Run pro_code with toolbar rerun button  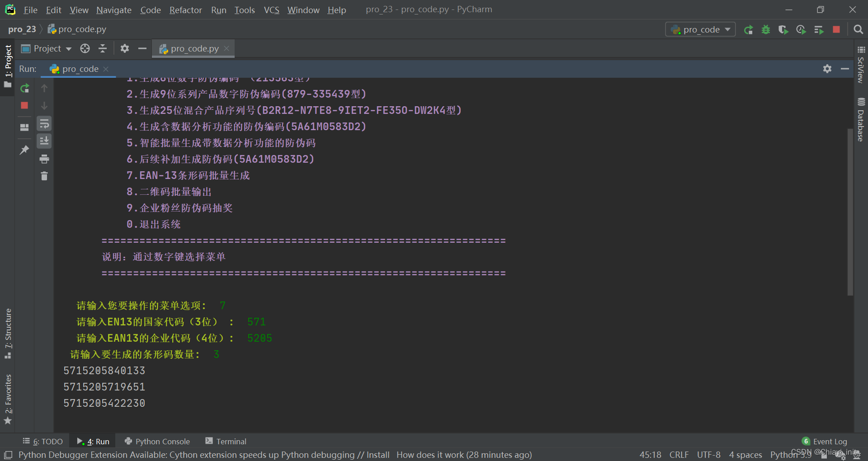click(749, 30)
